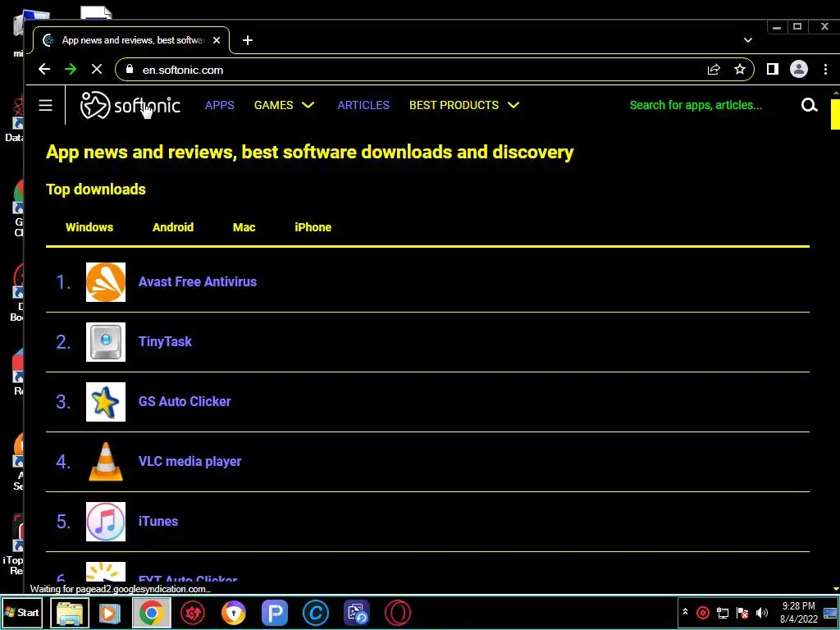Open Windows Explorer from the taskbar
The width and height of the screenshot is (840, 630).
point(70,613)
